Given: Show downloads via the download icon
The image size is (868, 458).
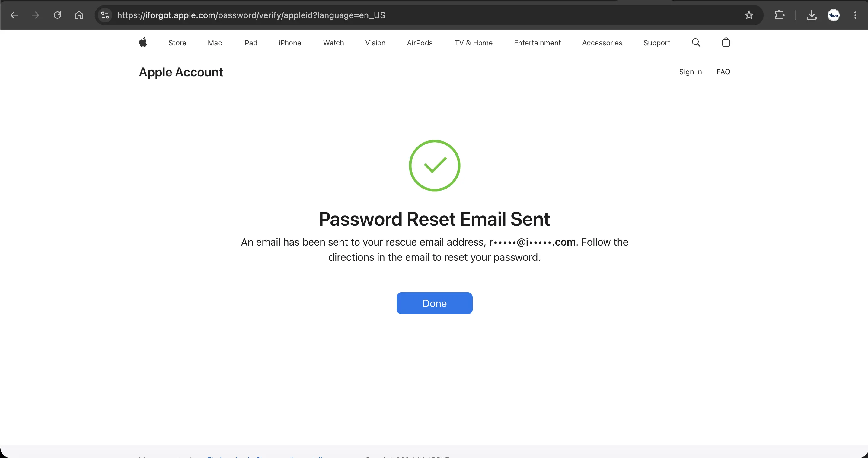Looking at the screenshot, I should [811, 15].
